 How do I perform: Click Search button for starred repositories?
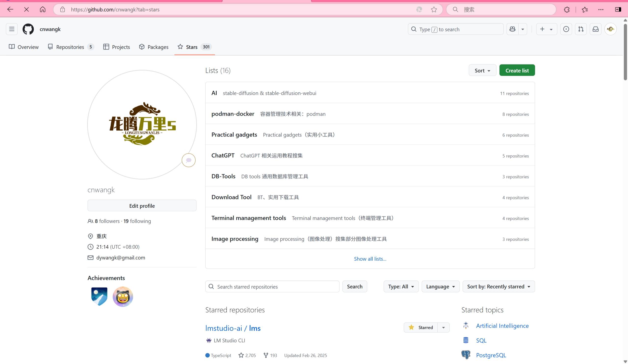pyautogui.click(x=354, y=287)
